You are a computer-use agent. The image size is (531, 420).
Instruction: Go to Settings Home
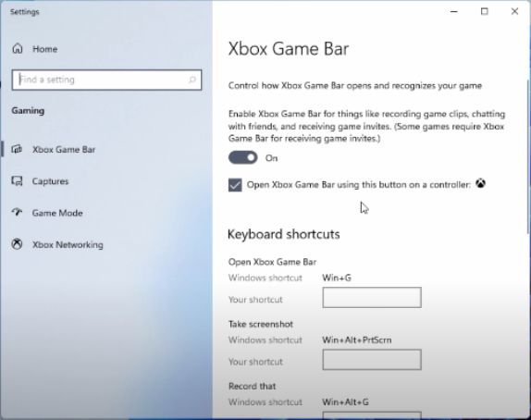(x=44, y=49)
